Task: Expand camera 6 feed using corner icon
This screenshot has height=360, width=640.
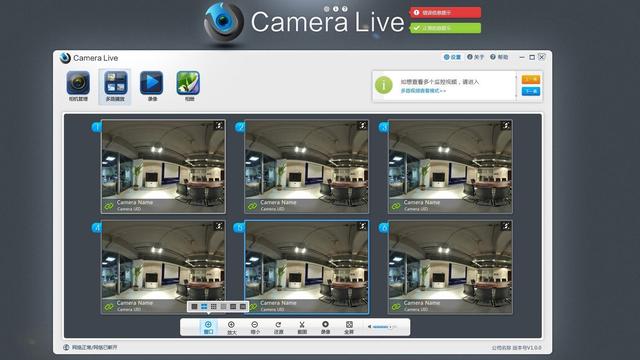Action: coord(506,226)
